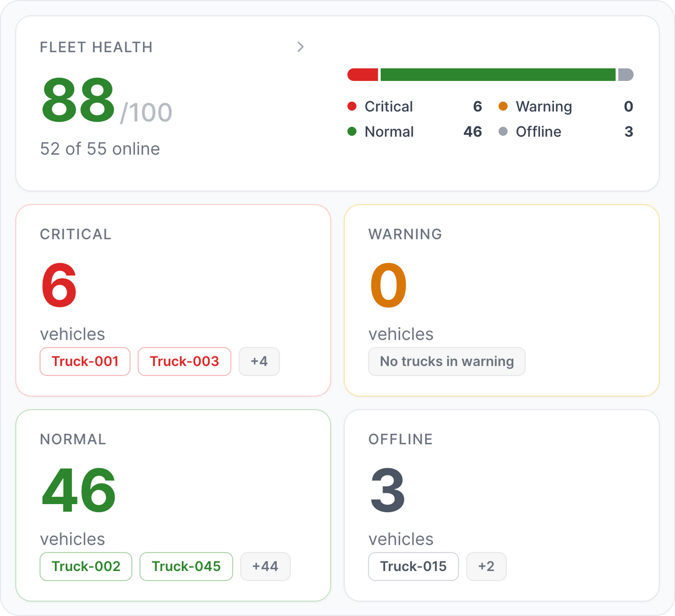675x616 pixels.
Task: Select the orange Warning legend dot
Action: (503, 106)
